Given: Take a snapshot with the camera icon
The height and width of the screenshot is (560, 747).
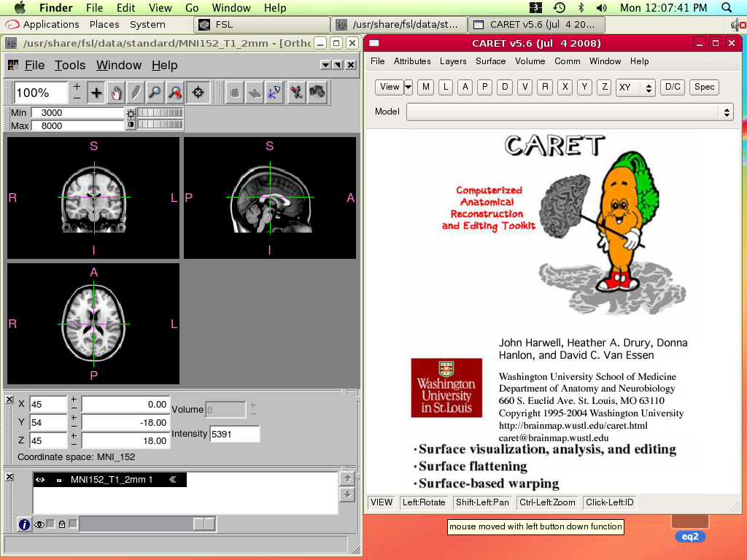Looking at the screenshot, I should point(317,93).
